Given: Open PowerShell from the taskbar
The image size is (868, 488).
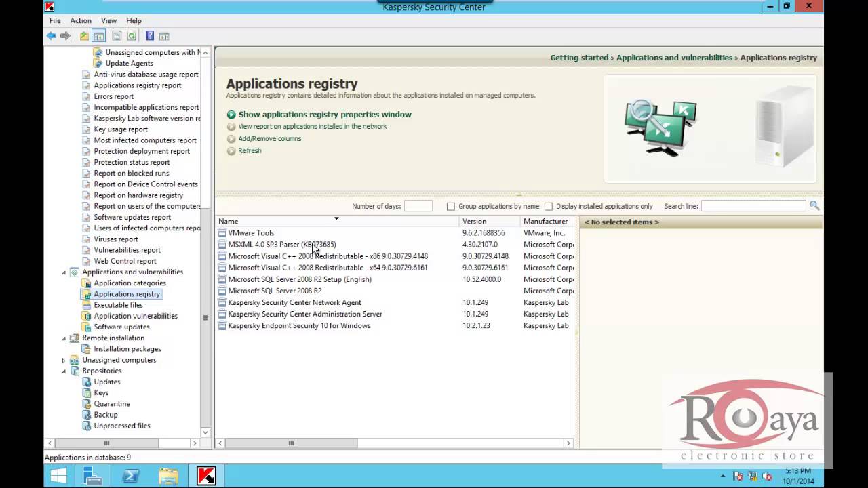Looking at the screenshot, I should 131,476.
